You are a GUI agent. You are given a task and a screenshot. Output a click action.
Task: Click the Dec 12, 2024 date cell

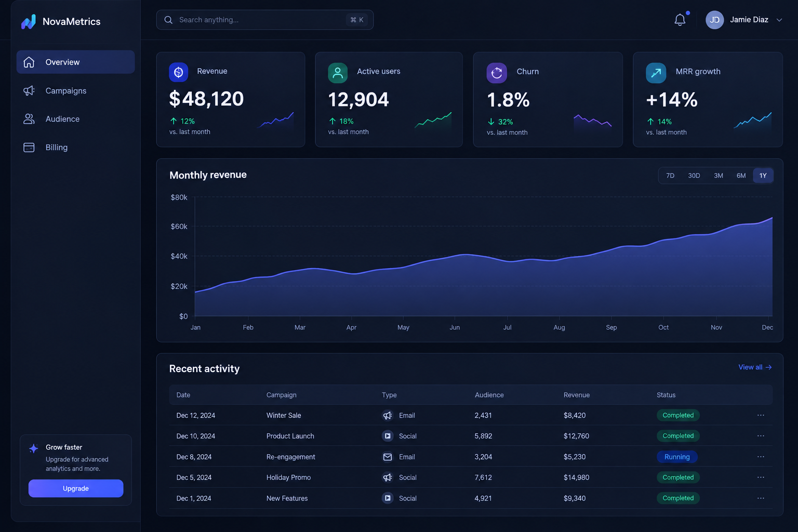(x=196, y=416)
